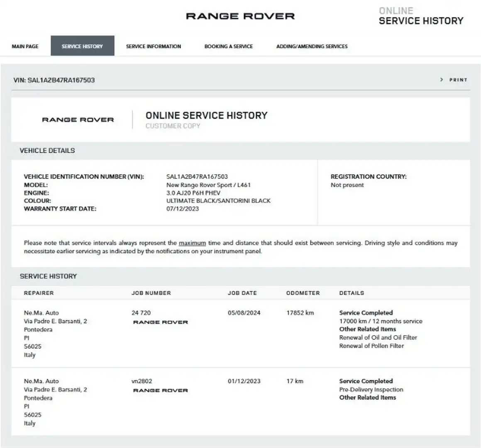This screenshot has height=448, width=481.
Task: Select the VIN text in the top bar
Action: click(54, 80)
